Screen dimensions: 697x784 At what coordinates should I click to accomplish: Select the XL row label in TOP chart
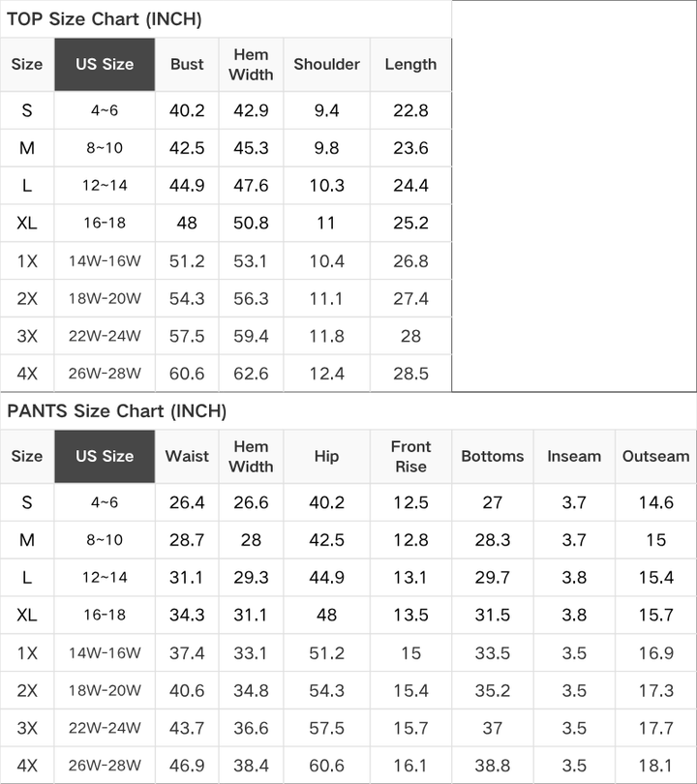coord(27,223)
